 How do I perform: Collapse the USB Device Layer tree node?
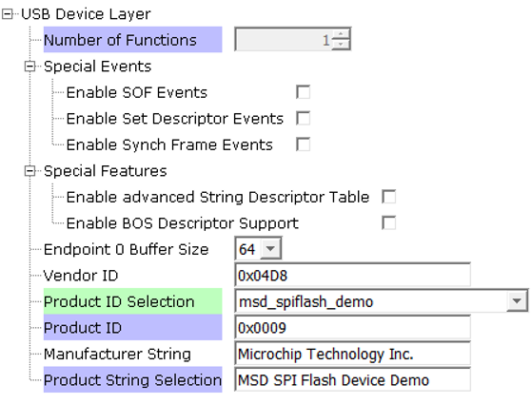coord(7,14)
